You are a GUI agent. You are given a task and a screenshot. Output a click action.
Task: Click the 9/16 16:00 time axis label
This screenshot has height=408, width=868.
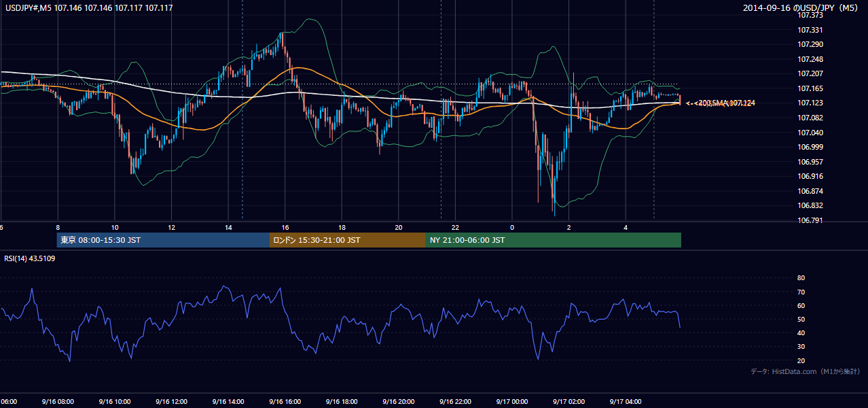click(x=285, y=402)
